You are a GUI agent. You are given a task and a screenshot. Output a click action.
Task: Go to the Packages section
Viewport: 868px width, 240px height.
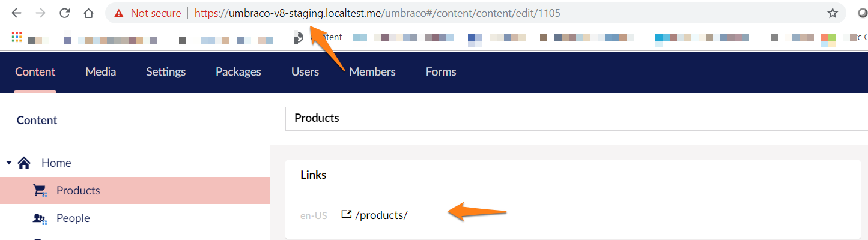(238, 72)
